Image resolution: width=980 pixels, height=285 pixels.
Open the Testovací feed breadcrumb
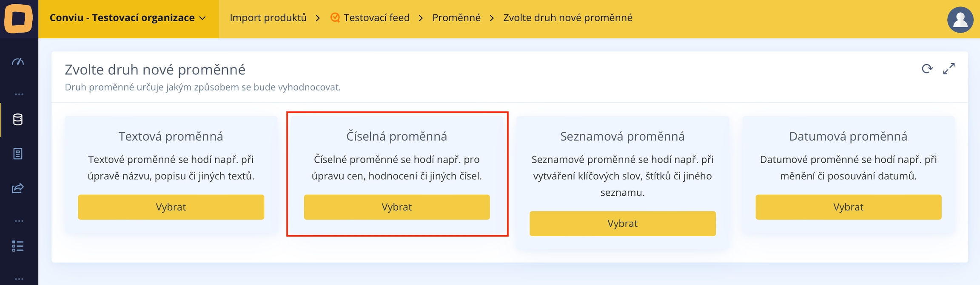(x=376, y=18)
